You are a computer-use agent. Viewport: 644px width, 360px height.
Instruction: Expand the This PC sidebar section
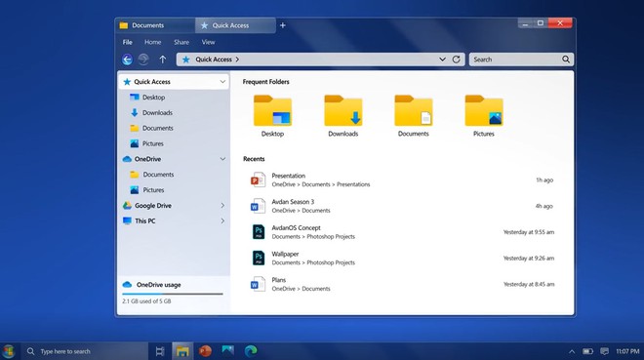[x=222, y=220]
